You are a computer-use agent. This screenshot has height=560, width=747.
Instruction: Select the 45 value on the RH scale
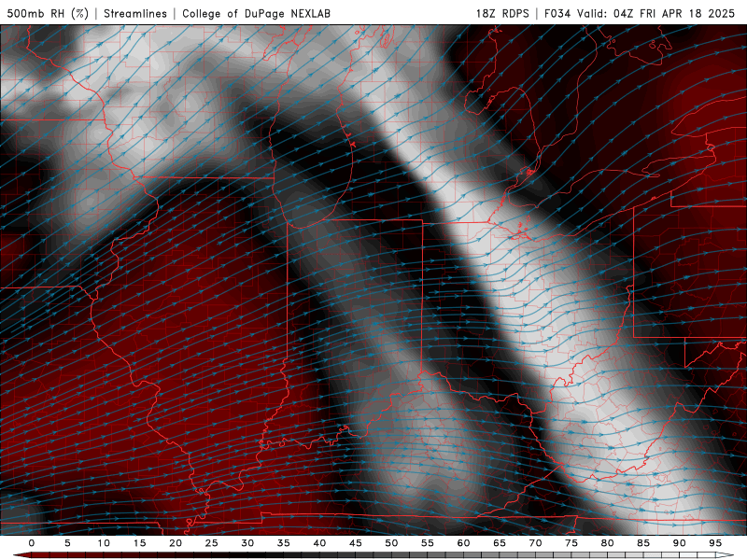coord(356,543)
